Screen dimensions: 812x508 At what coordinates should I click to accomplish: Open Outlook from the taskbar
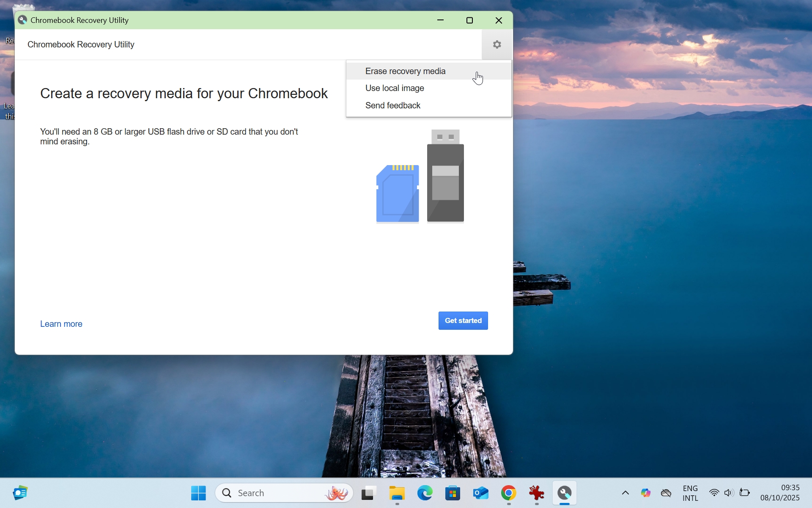point(481,493)
